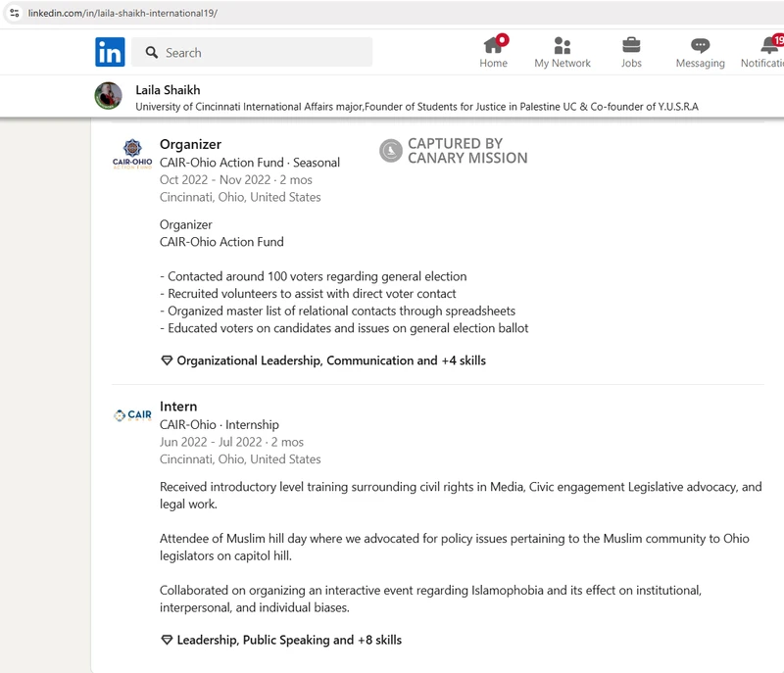This screenshot has height=673, width=784.
Task: Click the diamond skills icon under Intern
Action: [x=167, y=640]
